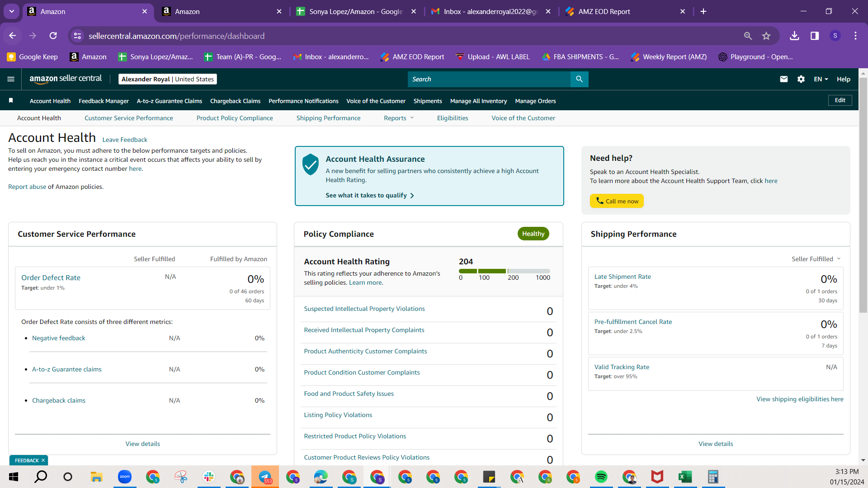Viewport: 868px width, 488px height.
Task: Expand See what it takes to qualify
Action: [x=370, y=195]
